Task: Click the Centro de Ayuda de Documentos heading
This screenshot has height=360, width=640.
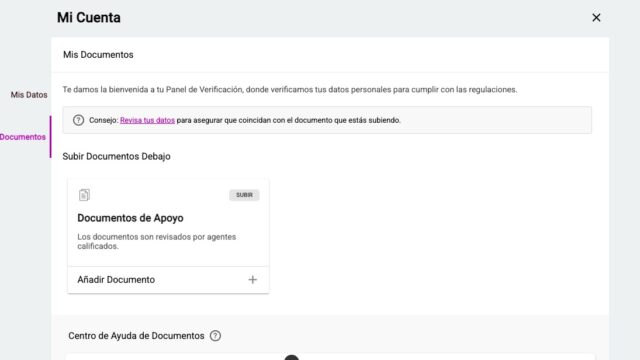Action: point(136,336)
